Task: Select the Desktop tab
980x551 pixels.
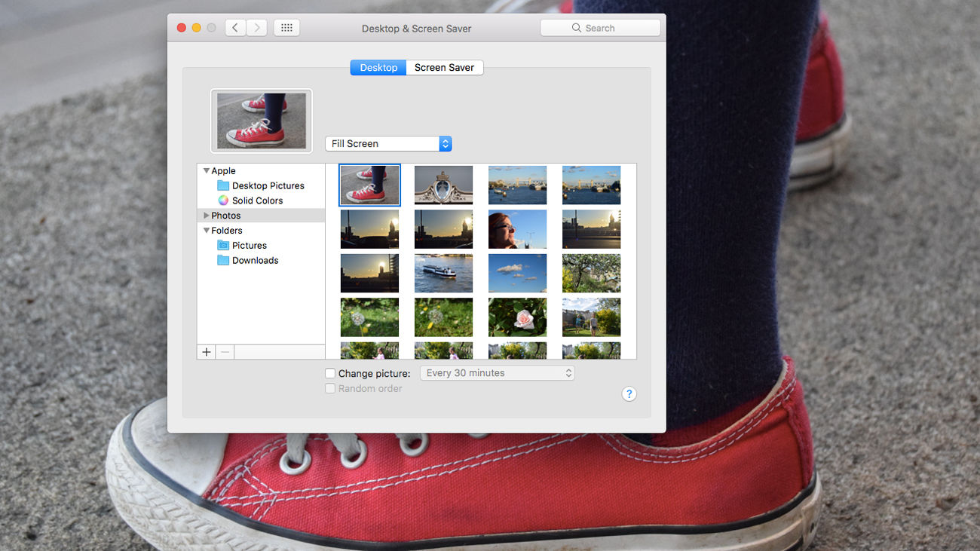Action: [378, 67]
